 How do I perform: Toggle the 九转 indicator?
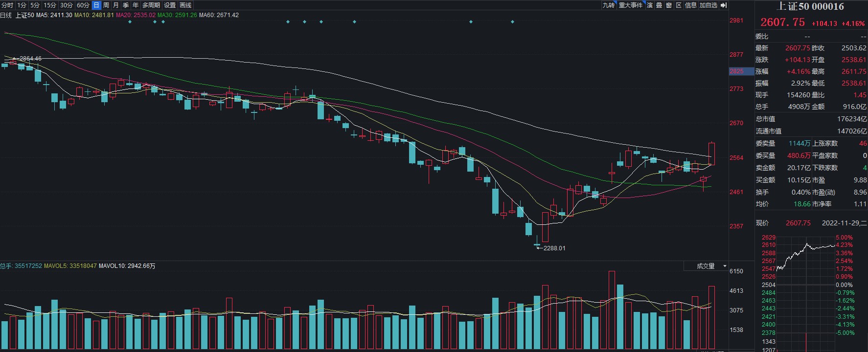click(608, 5)
